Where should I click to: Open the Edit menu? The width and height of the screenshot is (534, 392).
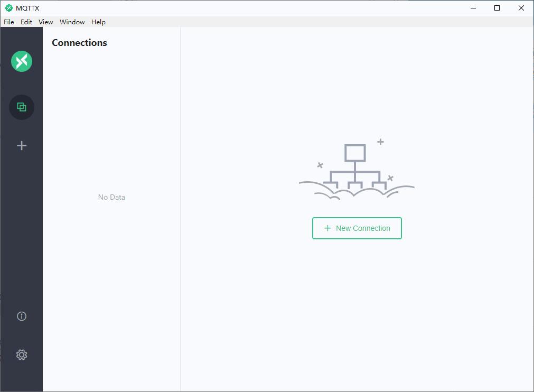click(x=26, y=22)
